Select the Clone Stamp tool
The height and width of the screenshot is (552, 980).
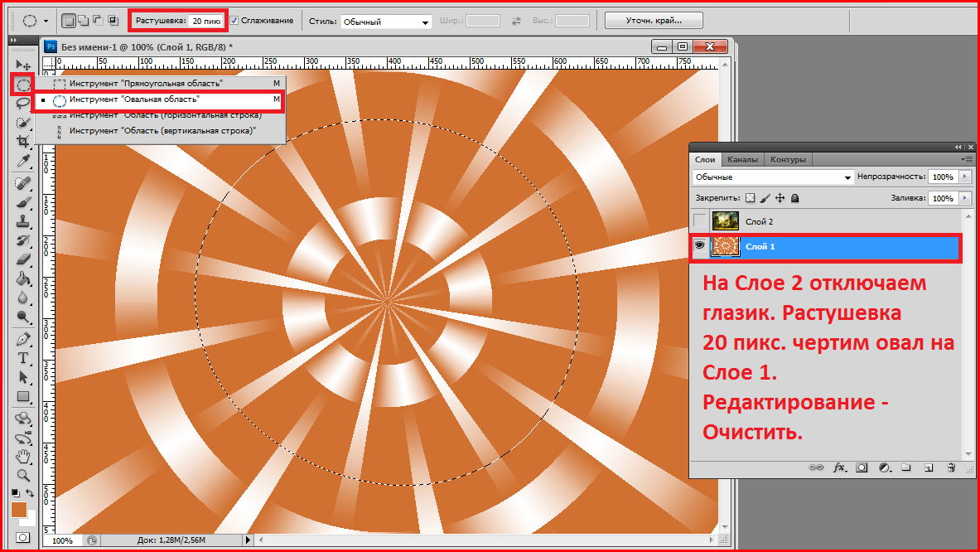point(23,221)
